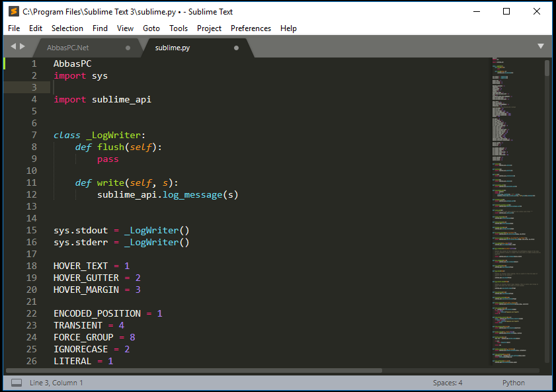556x392 pixels.
Task: Click 'sys.stdout' on line 15
Action: tap(81, 231)
